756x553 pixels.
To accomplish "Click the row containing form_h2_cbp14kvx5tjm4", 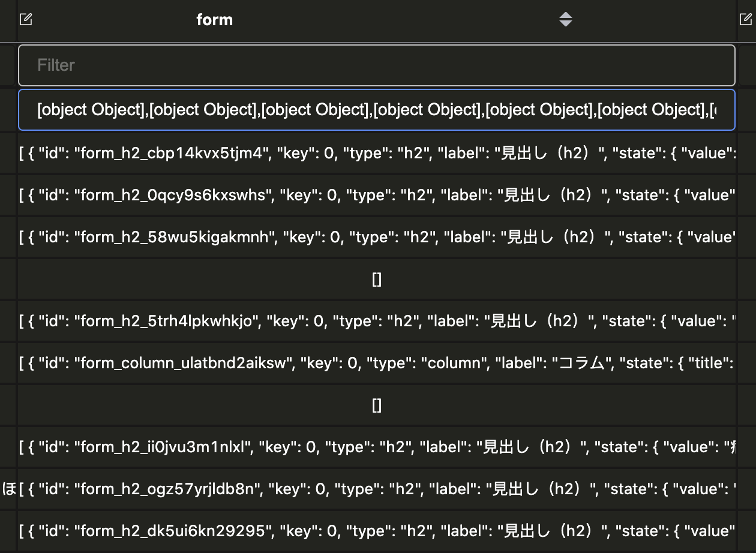I will pyautogui.click(x=377, y=153).
